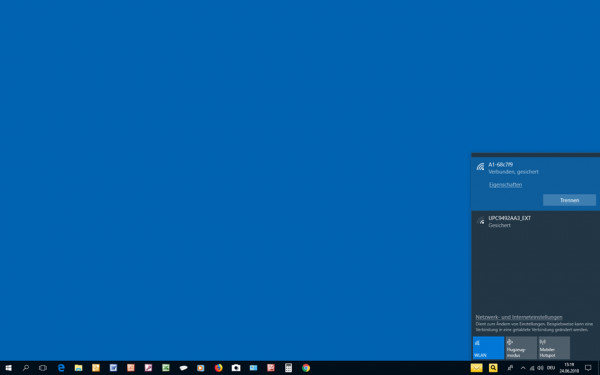Switch input language via DEU indicator

(x=551, y=368)
